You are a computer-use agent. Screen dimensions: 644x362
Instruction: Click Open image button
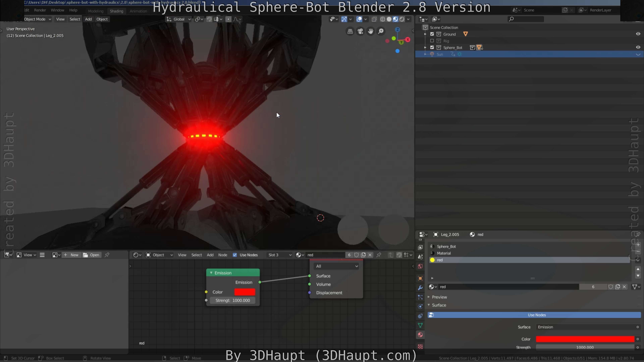point(92,255)
